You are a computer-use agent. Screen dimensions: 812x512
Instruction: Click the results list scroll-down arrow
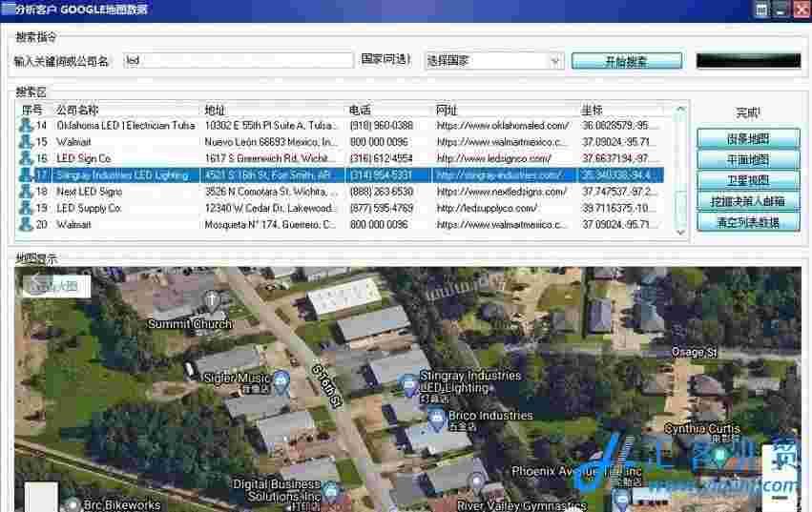click(x=680, y=233)
